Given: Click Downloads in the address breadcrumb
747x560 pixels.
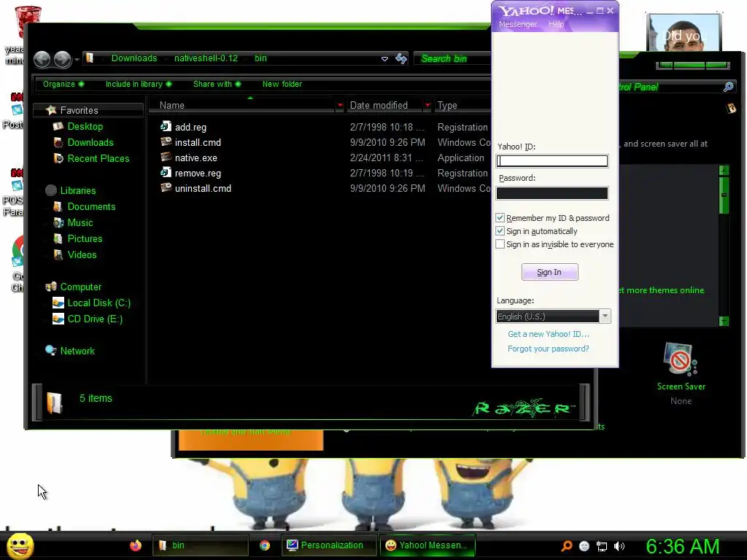Looking at the screenshot, I should (134, 58).
